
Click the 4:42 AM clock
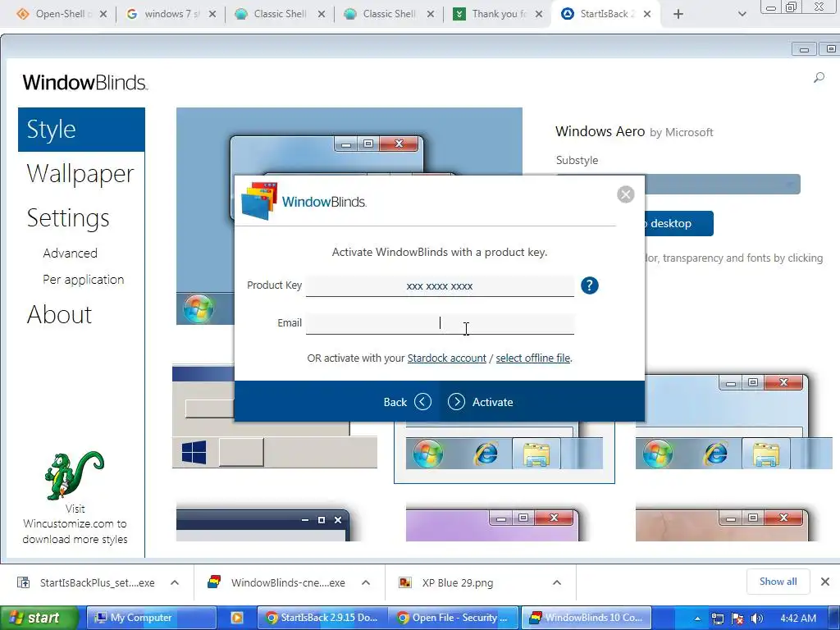pos(798,618)
